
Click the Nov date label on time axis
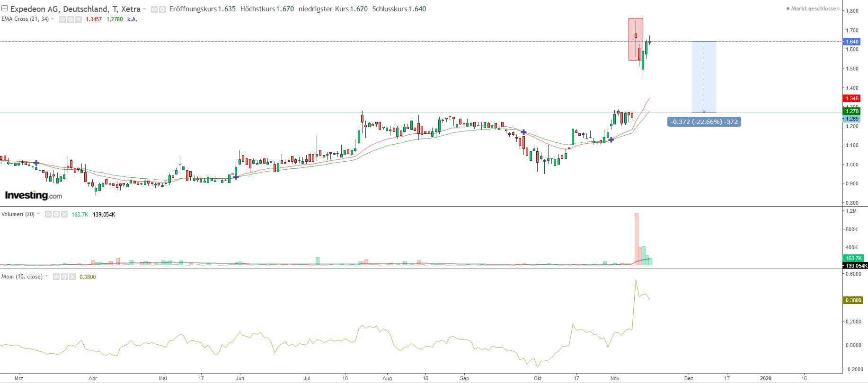[615, 378]
